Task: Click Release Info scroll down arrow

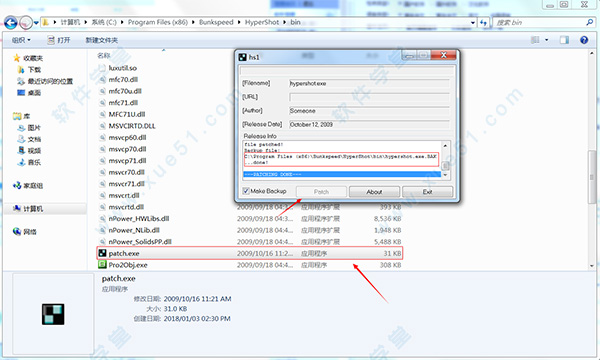Action: 445,175
